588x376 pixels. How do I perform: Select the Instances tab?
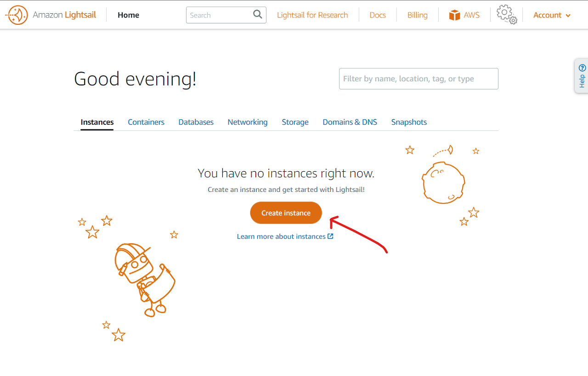(x=97, y=122)
